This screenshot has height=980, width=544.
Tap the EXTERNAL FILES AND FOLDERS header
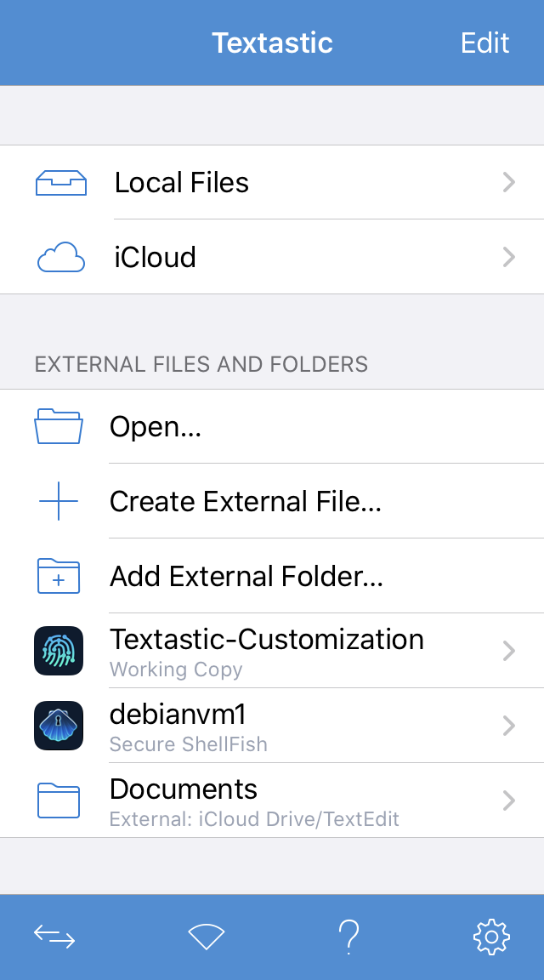[201, 364]
